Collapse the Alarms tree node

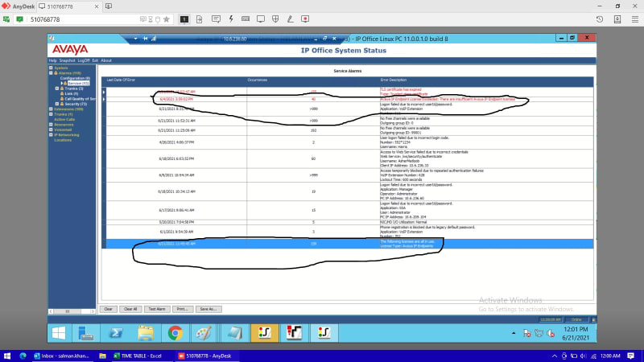(x=51, y=73)
